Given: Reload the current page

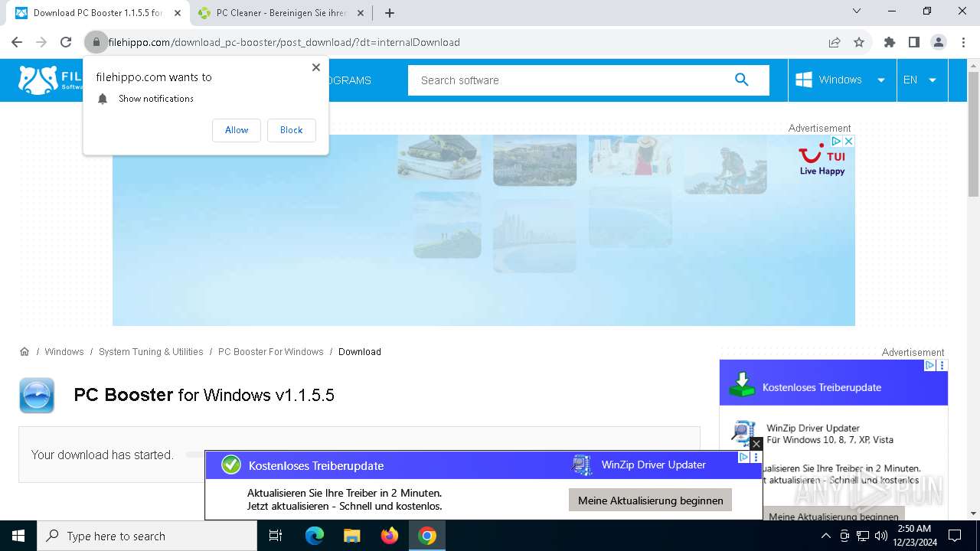Looking at the screenshot, I should tap(66, 42).
